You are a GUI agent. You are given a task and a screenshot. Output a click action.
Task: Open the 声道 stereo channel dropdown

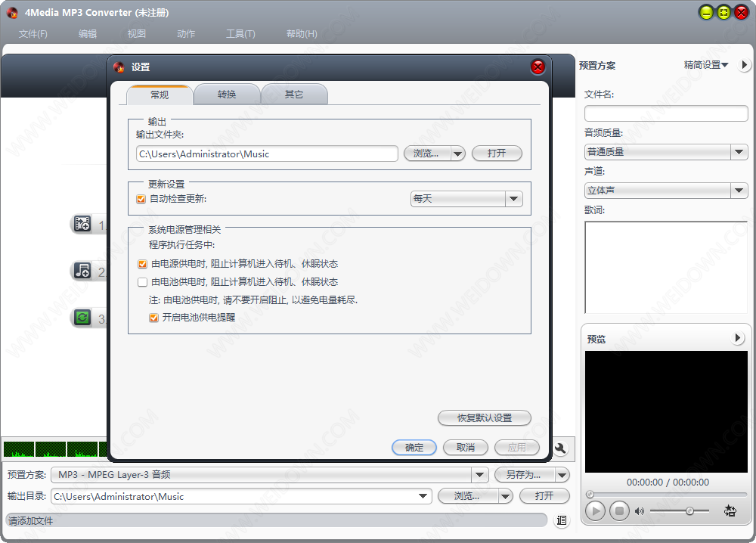(x=666, y=191)
